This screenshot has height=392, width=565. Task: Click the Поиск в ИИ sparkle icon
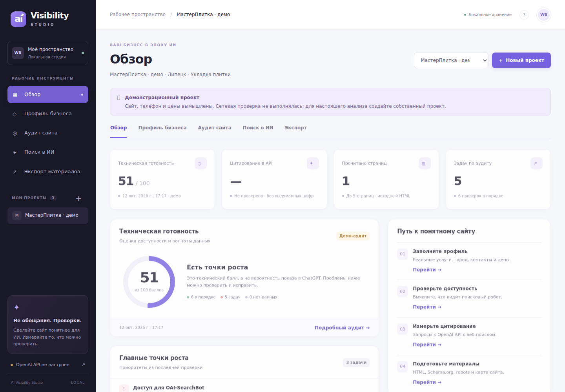pos(15,152)
